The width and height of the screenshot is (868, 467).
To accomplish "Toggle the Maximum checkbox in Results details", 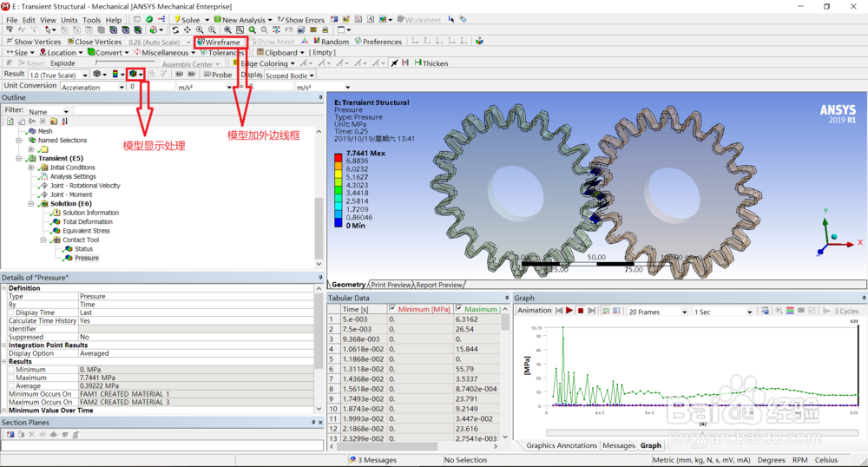I will (11, 378).
